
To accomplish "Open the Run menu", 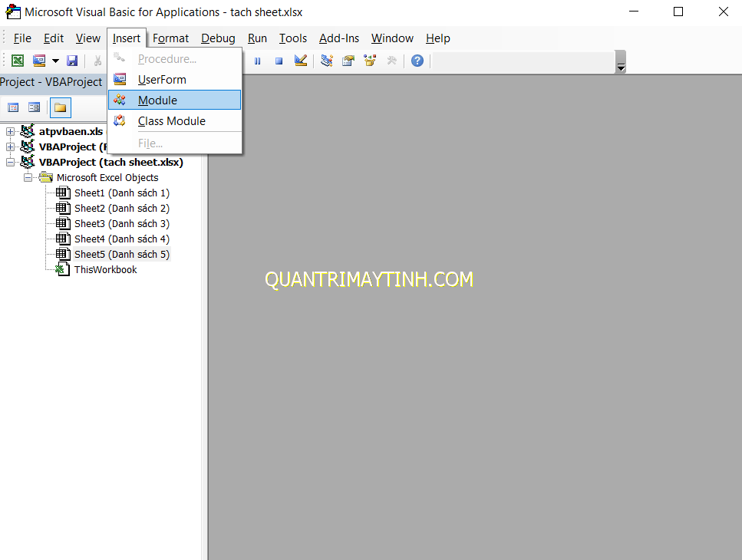I will click(257, 38).
